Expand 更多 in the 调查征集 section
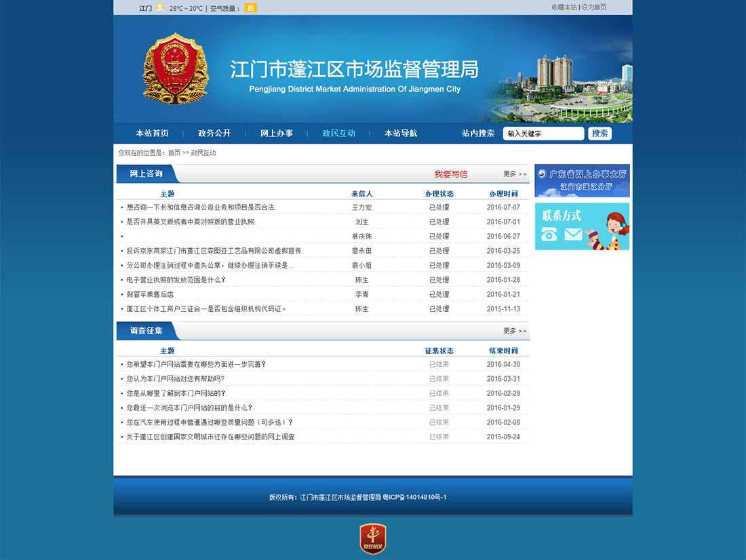 pos(514,331)
